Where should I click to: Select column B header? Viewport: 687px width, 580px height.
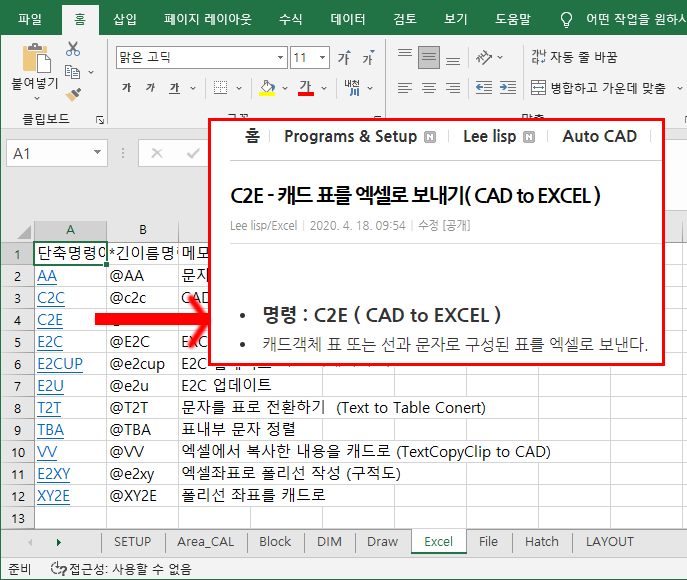(x=142, y=230)
